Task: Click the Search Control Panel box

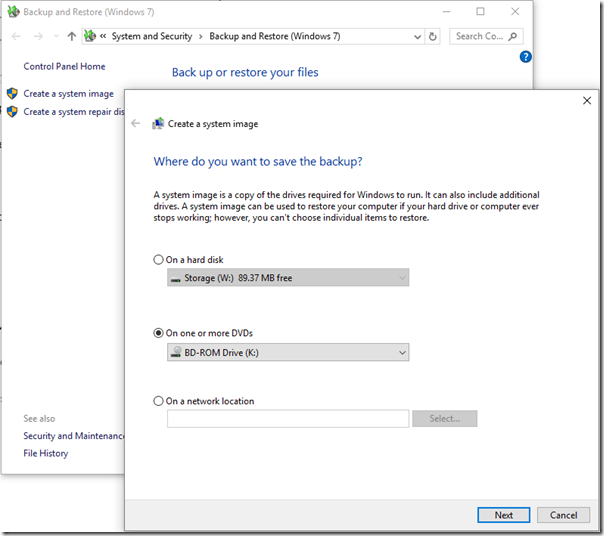Action: 486,37
